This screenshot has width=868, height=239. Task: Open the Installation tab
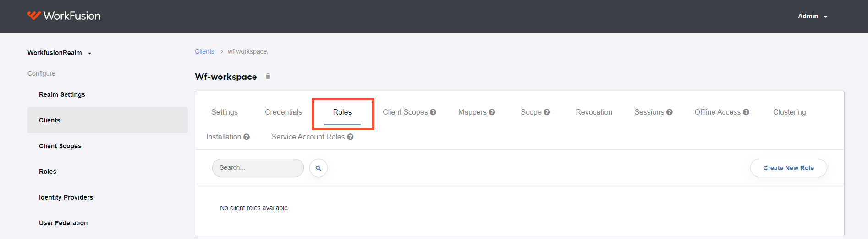[x=224, y=137]
